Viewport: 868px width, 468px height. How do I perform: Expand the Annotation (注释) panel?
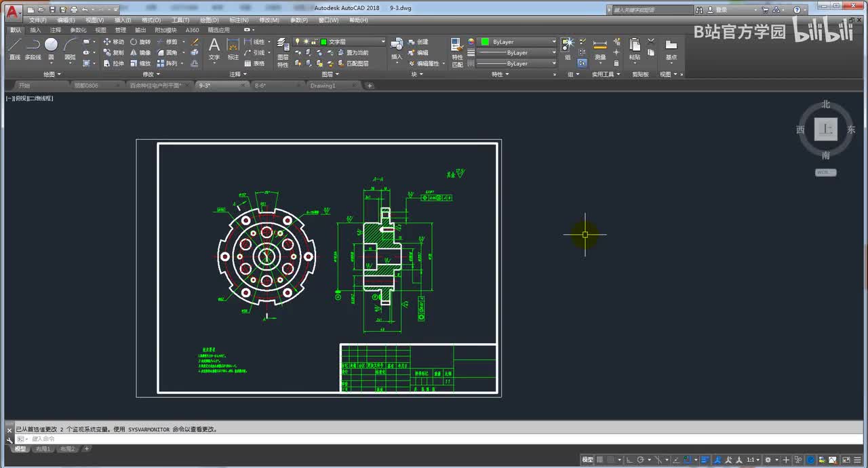coord(237,75)
